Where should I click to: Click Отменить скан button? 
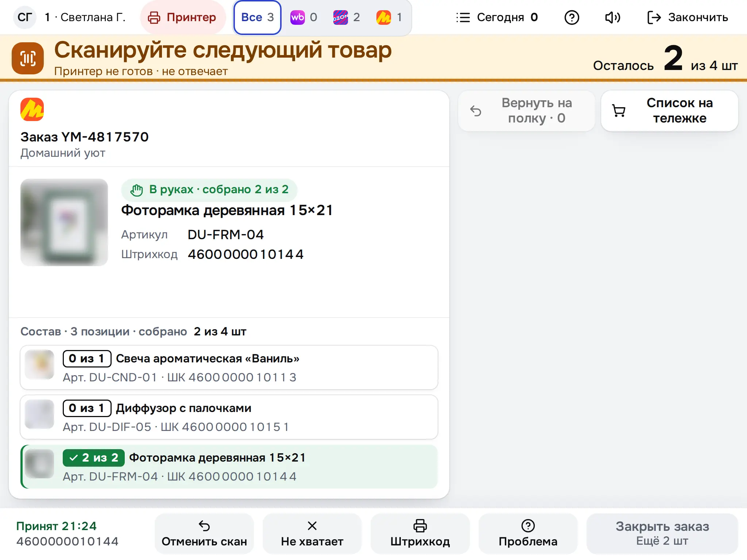click(204, 534)
